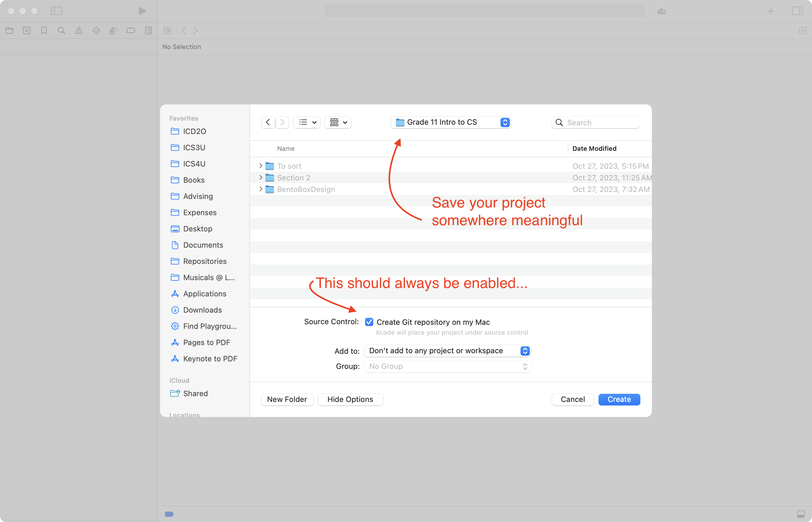The width and height of the screenshot is (812, 522).
Task: Open the bookmark navigator icon
Action: point(44,30)
